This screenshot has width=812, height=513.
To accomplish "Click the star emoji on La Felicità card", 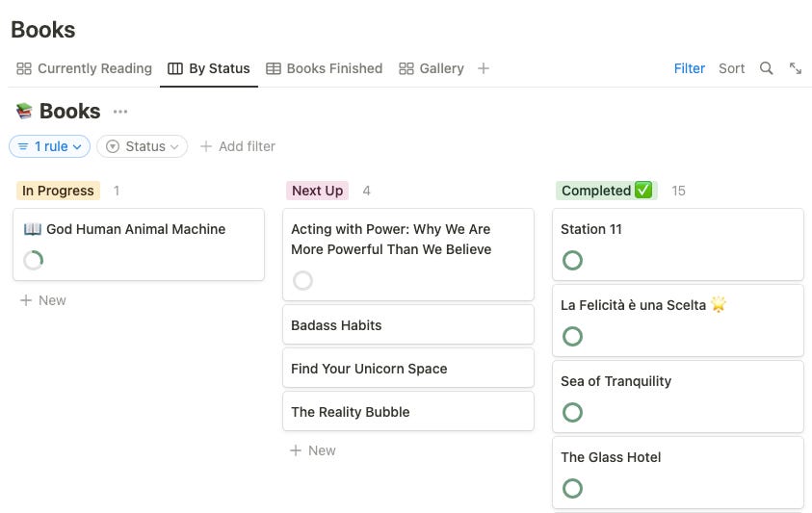I will (719, 304).
